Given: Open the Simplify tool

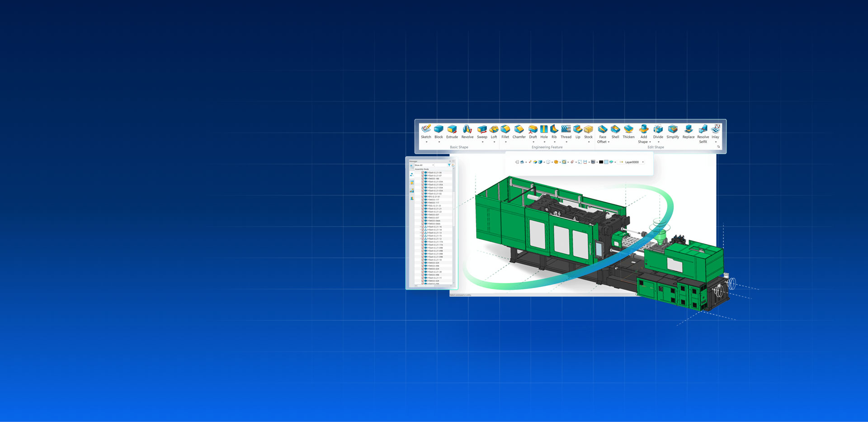Looking at the screenshot, I should [x=672, y=131].
